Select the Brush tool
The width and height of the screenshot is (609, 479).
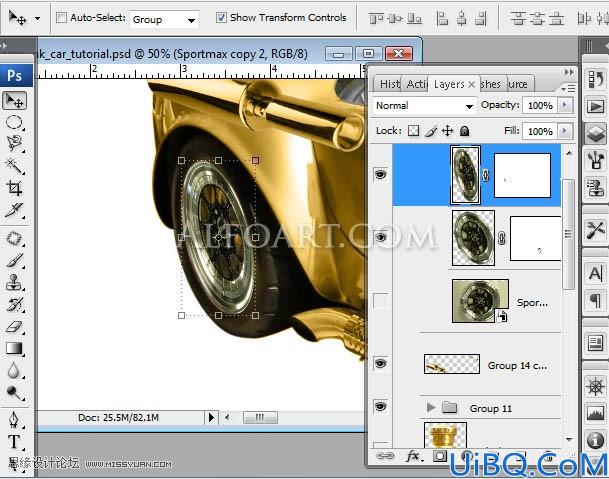click(x=14, y=260)
